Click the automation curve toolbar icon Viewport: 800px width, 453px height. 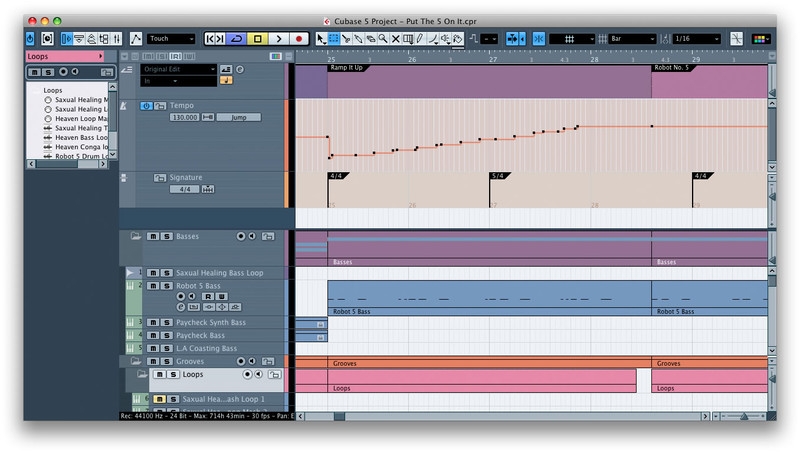(136, 39)
